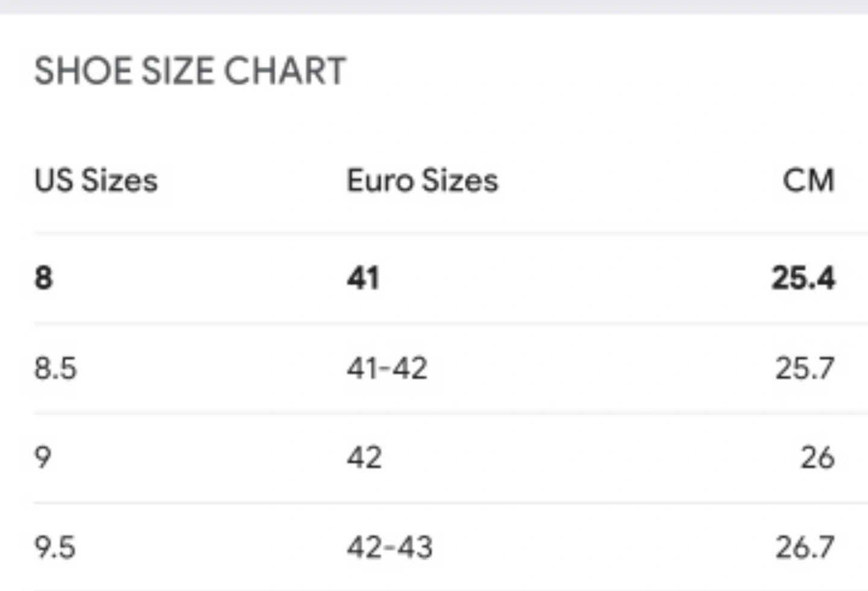Select the Euro size 42-43 cell
The height and width of the screenshot is (591, 868).
389,548
